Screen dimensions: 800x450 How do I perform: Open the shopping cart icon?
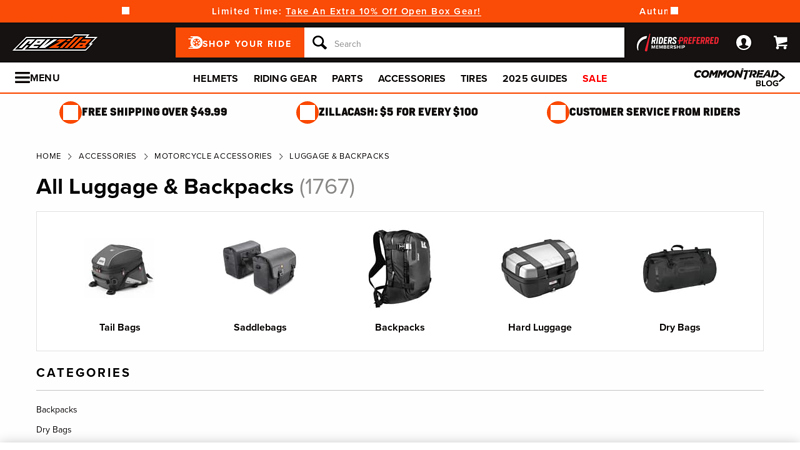[x=780, y=42]
